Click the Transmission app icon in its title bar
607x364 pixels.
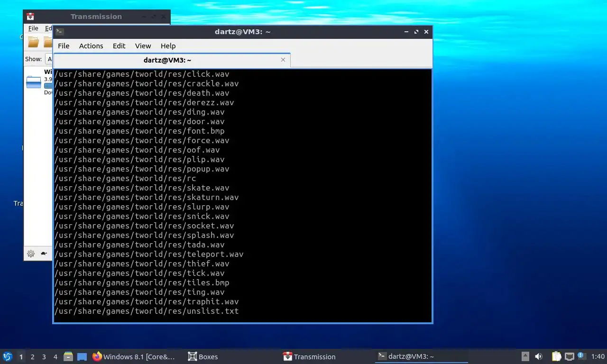point(30,17)
